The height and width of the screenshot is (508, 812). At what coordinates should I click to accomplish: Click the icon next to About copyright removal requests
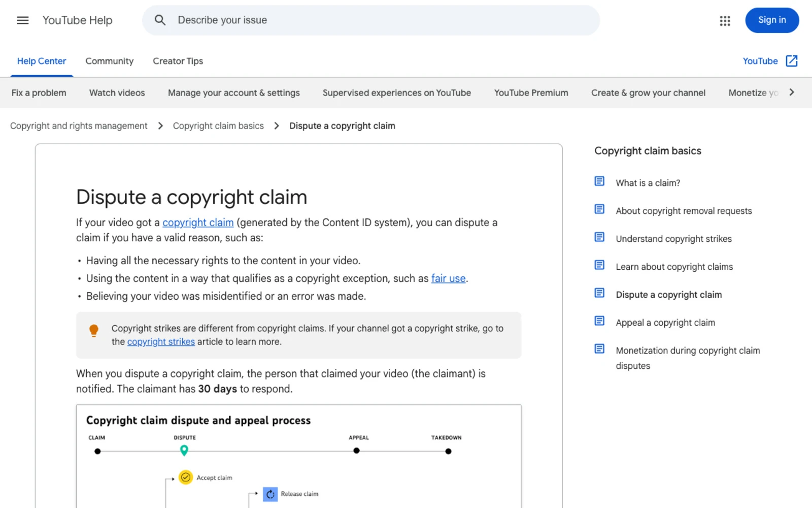[599, 209]
